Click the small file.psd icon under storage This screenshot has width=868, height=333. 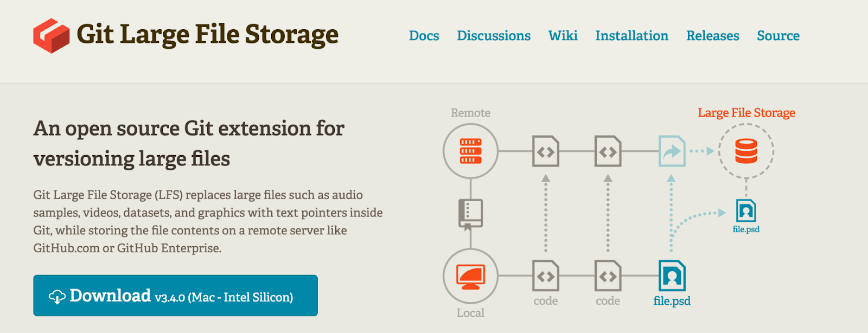(746, 211)
